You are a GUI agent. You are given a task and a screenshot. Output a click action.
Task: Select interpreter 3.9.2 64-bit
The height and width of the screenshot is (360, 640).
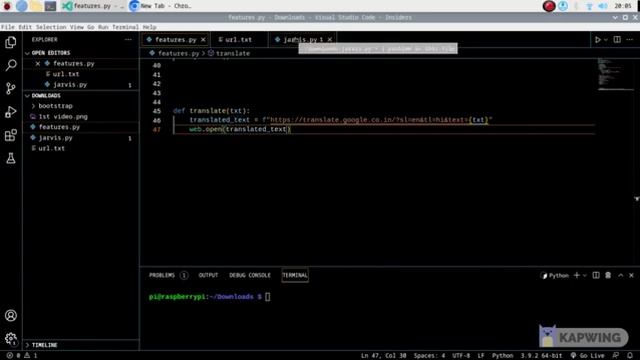pos(541,356)
